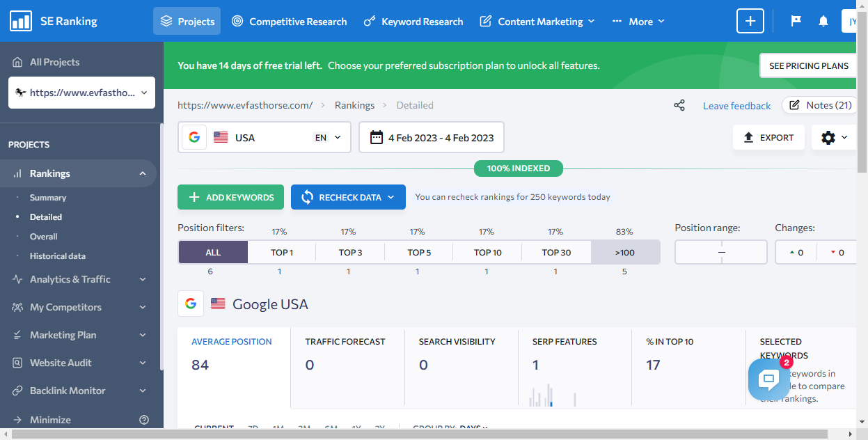Click the Google logo beside Google USA heading
Image resolution: width=868 pixels, height=440 pixels.
click(191, 304)
